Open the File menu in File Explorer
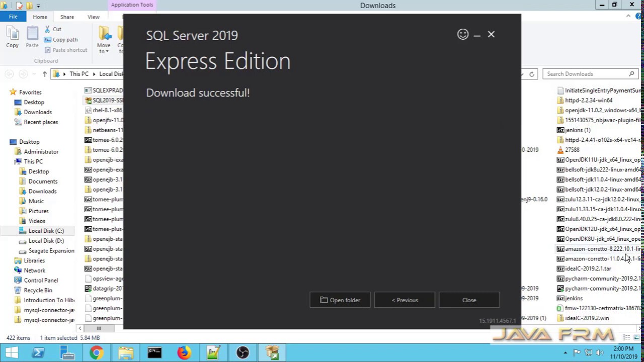644x362 pixels. click(x=13, y=17)
